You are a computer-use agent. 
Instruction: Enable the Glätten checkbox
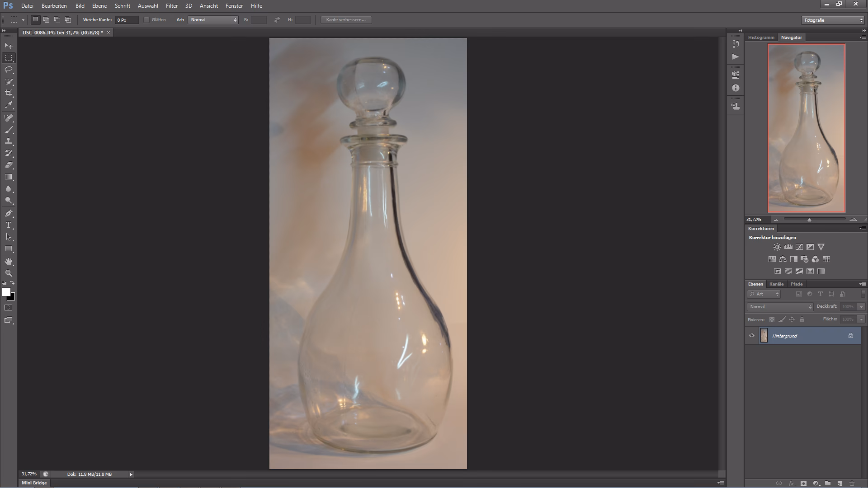pos(146,20)
